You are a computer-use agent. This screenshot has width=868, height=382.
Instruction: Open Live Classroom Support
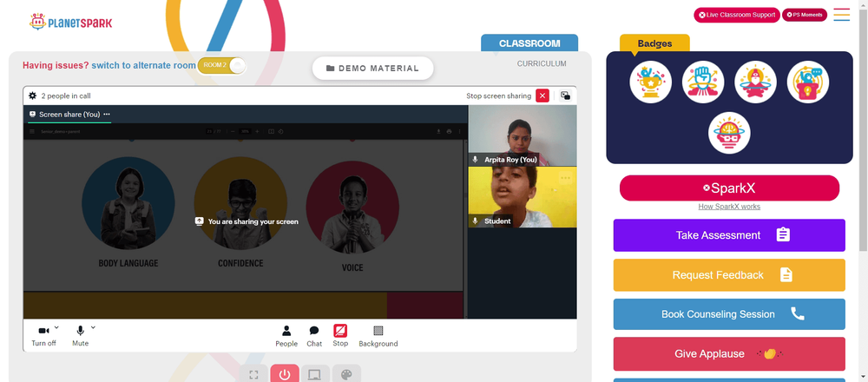737,15
